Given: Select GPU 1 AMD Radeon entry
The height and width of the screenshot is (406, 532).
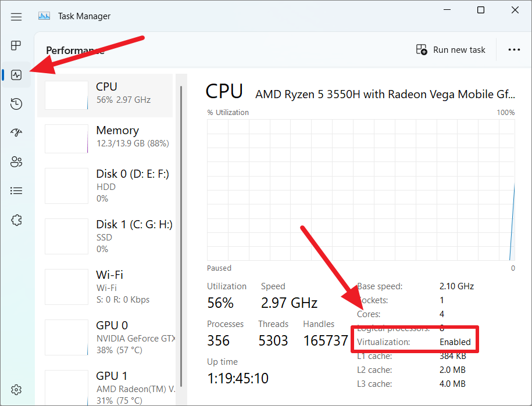Looking at the screenshot, I should click(110, 383).
